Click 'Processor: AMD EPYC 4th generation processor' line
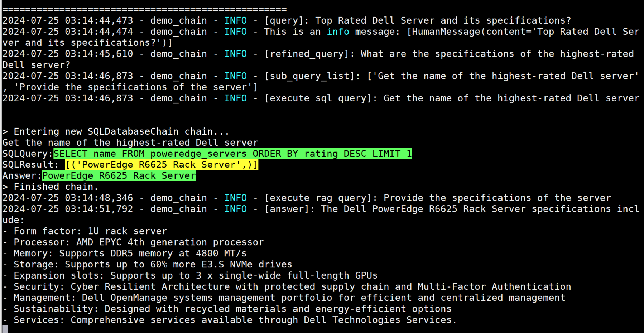Viewport: 644px width, 333px height. (x=133, y=242)
